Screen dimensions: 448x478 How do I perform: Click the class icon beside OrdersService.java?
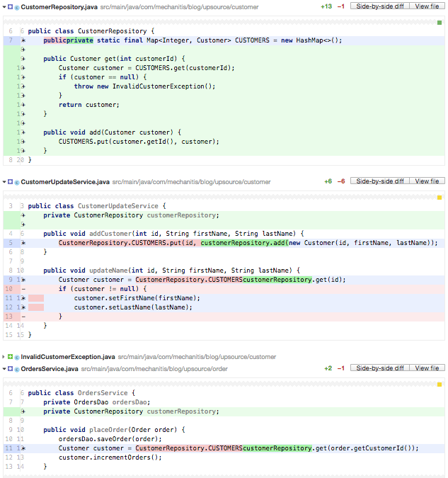pyautogui.click(x=17, y=369)
